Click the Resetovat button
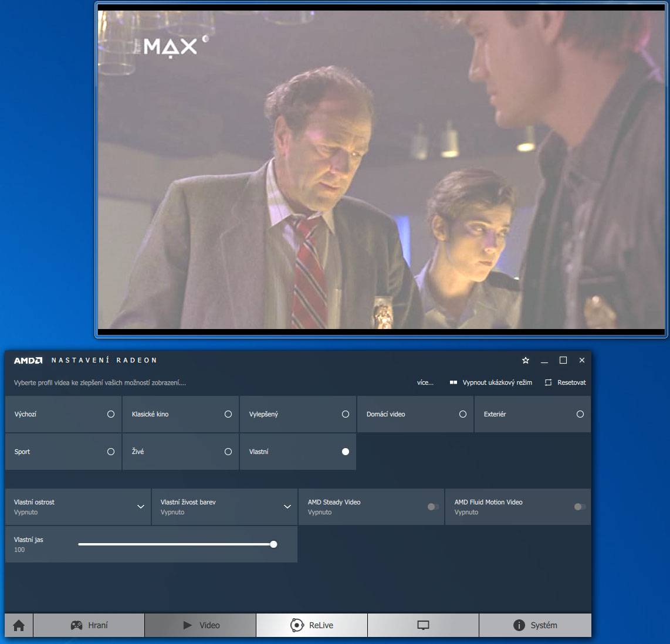670x644 pixels. pyautogui.click(x=566, y=382)
